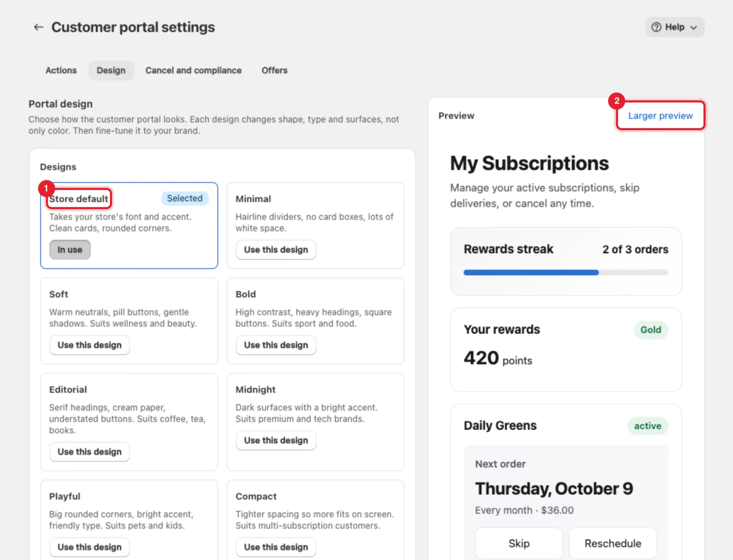Use the Minimal design
This screenshot has height=560, width=733.
276,249
